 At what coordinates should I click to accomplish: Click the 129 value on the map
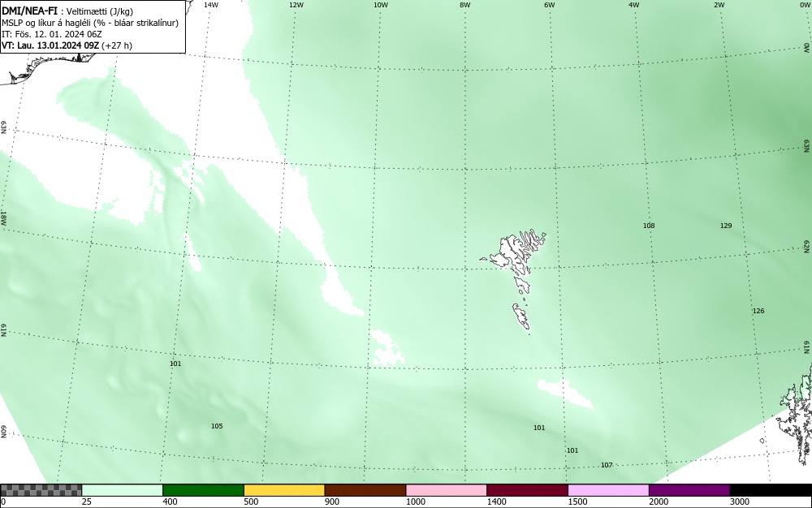pyautogui.click(x=726, y=226)
